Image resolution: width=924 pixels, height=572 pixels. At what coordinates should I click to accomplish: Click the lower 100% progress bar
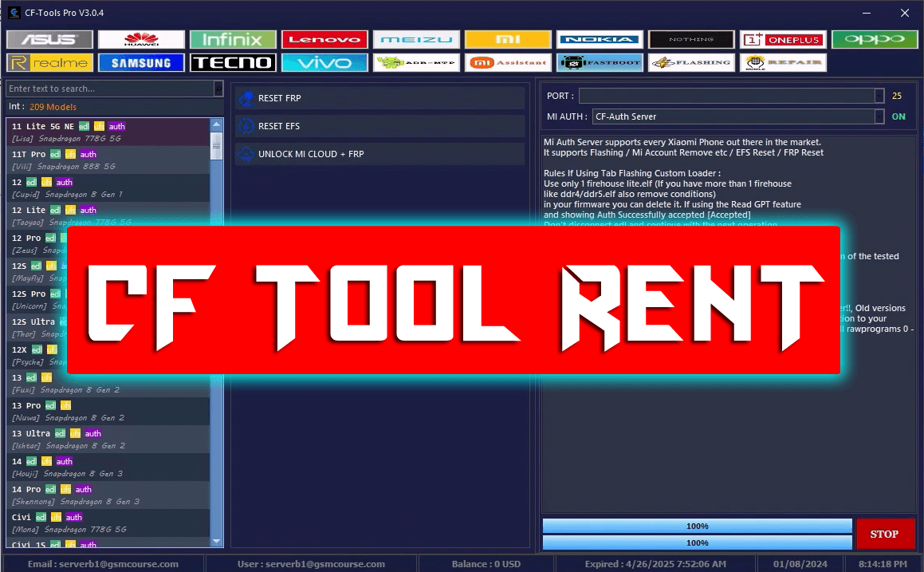[x=697, y=542]
